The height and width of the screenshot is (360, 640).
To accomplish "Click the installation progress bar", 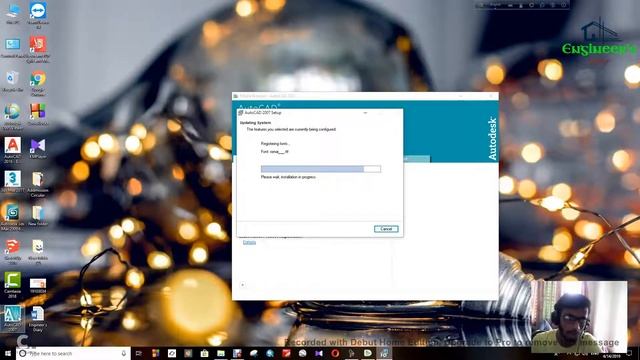I will pyautogui.click(x=321, y=169).
